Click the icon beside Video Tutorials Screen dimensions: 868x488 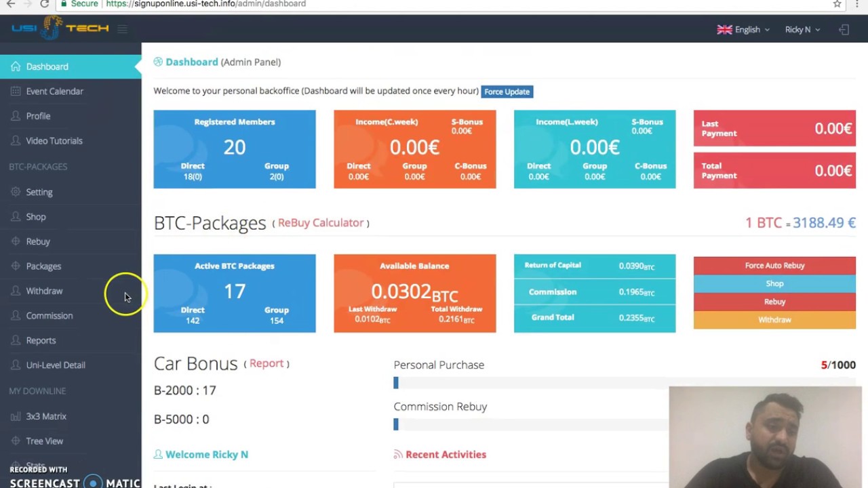click(16, 141)
